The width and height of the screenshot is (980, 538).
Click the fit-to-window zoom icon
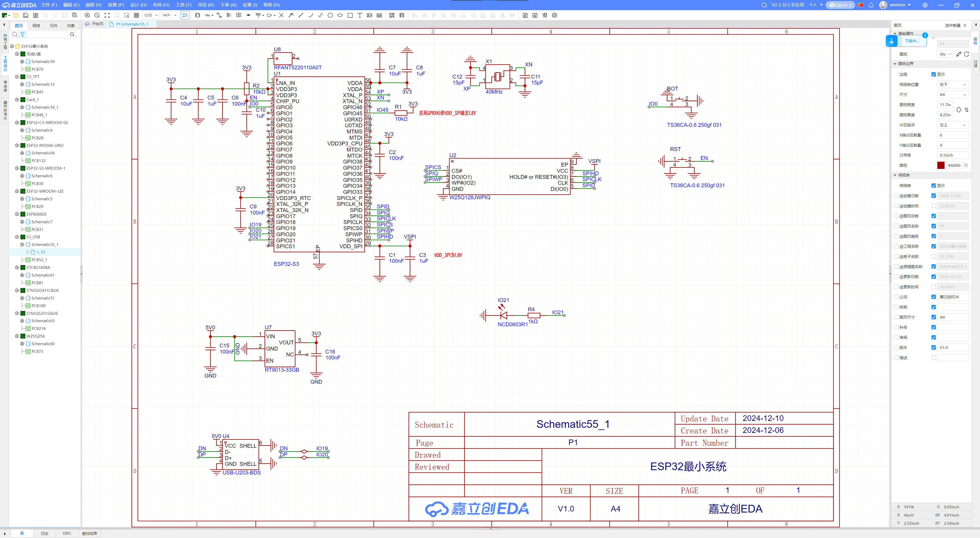pyautogui.click(x=107, y=15)
